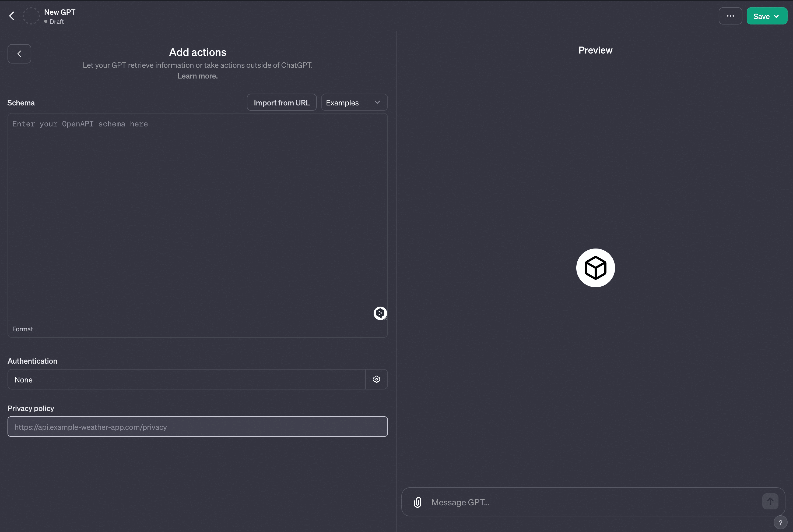Image resolution: width=793 pixels, height=532 pixels.
Task: Click the New GPT title text
Action: click(x=60, y=12)
